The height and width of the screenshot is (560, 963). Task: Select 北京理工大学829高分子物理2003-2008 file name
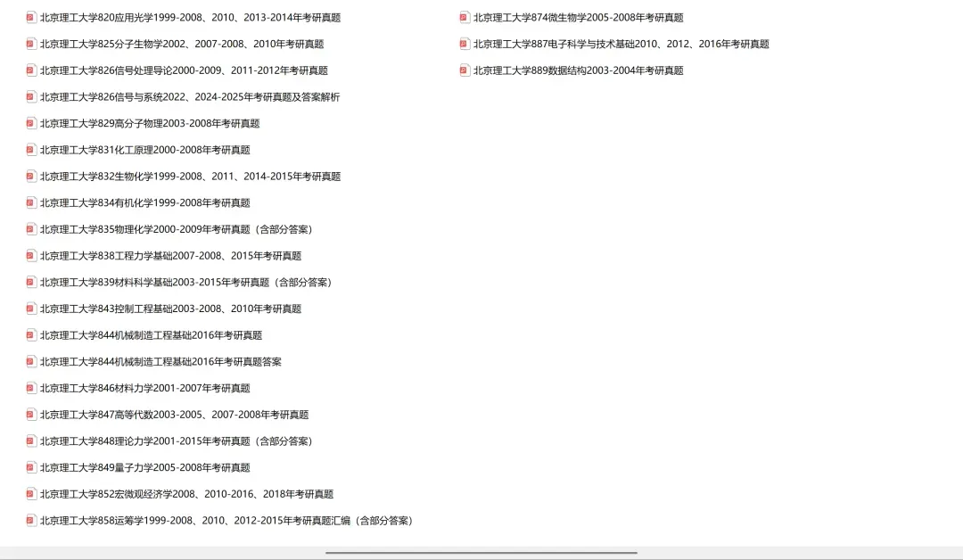tap(150, 123)
